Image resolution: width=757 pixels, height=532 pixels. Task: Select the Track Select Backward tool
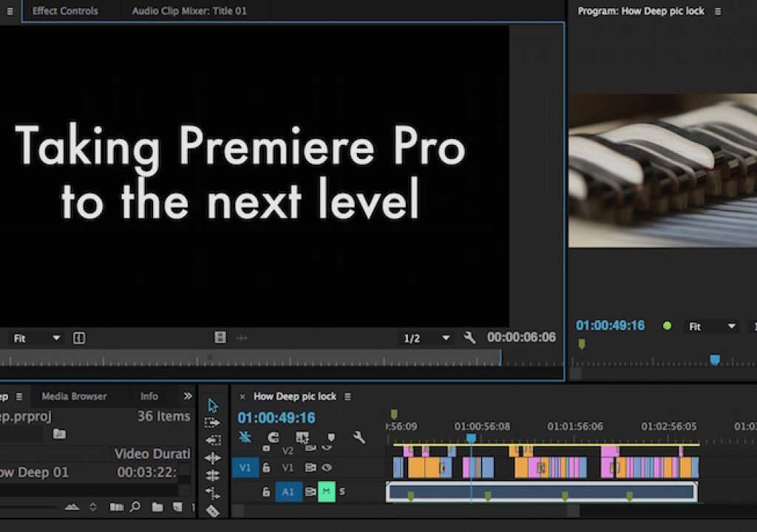213,440
